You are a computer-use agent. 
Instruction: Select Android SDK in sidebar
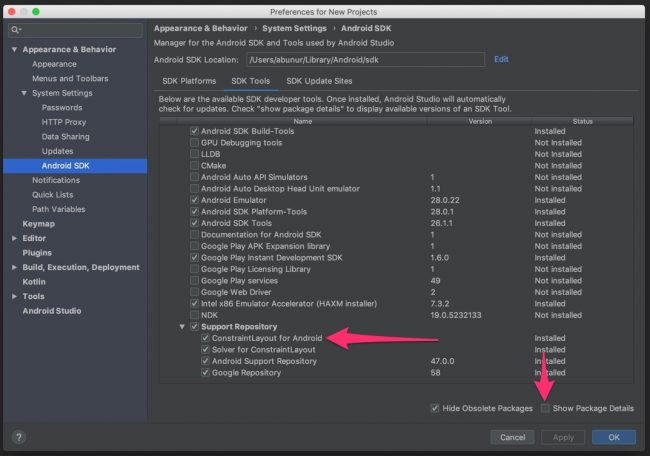pos(75,166)
